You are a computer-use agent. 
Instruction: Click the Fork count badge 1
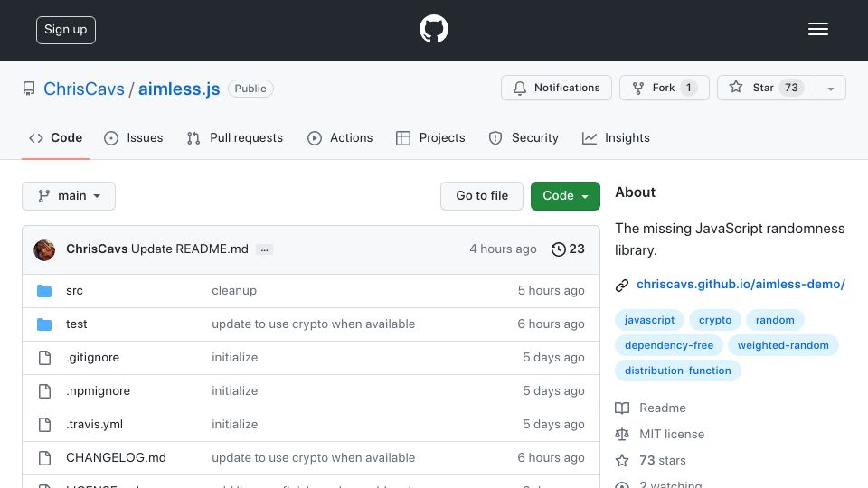pyautogui.click(x=689, y=88)
